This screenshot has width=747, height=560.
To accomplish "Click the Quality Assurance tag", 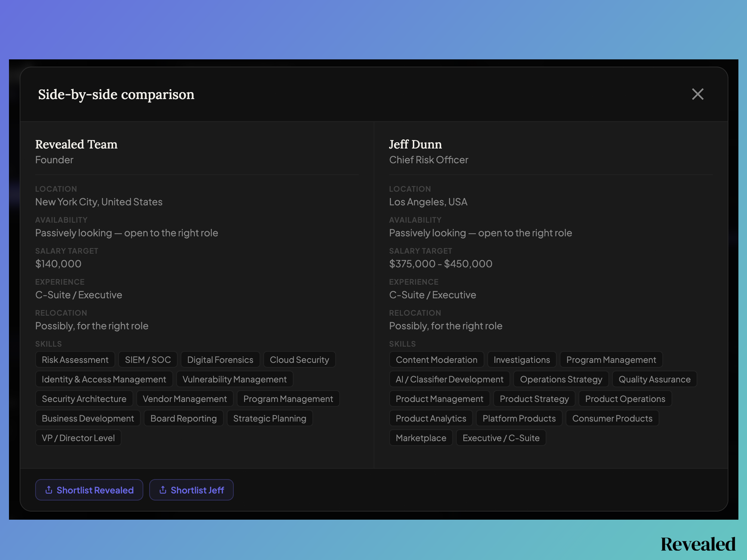I will pos(655,379).
